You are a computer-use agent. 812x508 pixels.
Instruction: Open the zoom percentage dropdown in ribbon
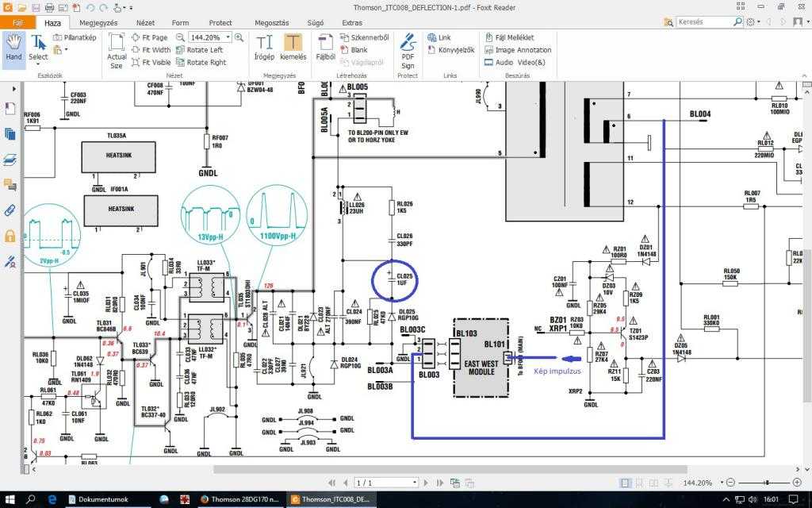point(228,37)
